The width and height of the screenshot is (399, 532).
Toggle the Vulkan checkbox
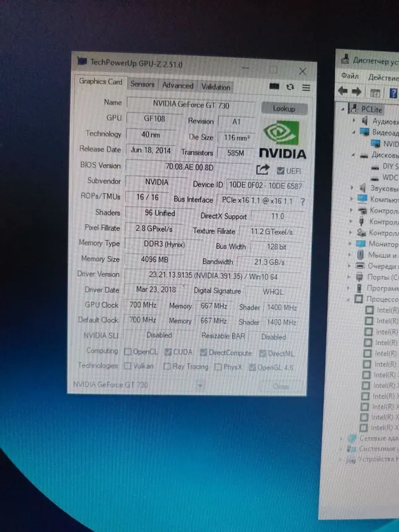[x=128, y=366]
